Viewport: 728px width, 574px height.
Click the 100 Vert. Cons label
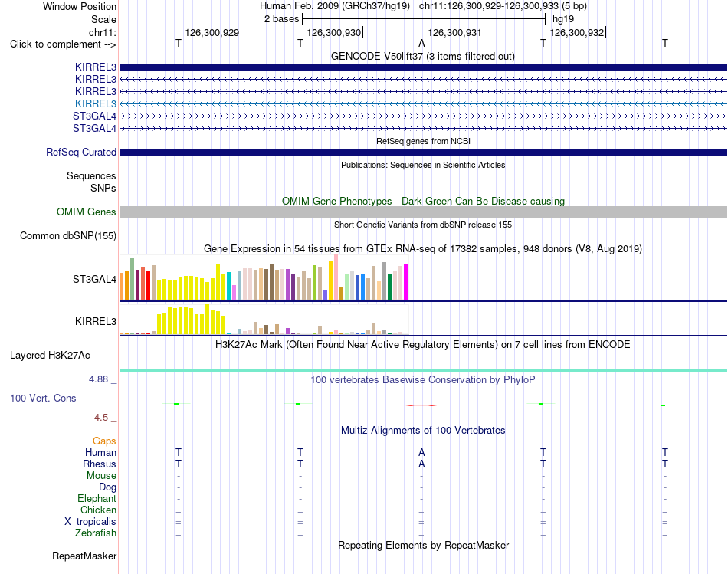click(43, 398)
